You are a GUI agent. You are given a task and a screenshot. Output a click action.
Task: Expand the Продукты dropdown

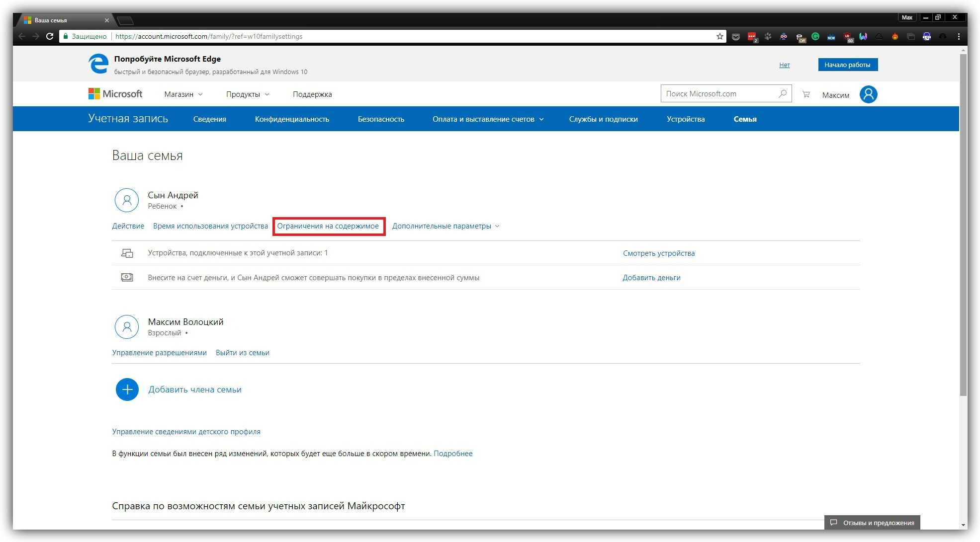(247, 94)
